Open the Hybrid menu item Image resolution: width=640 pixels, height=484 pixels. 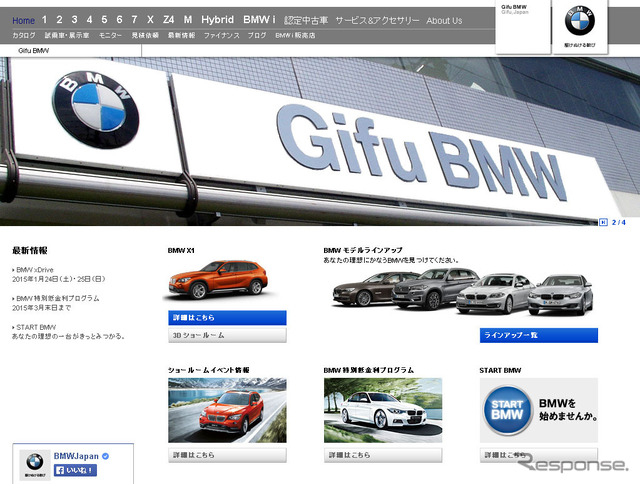[218, 20]
